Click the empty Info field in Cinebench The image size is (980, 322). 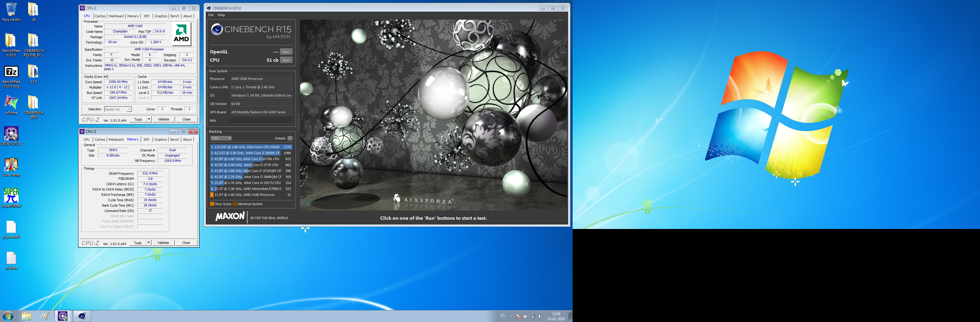261,120
